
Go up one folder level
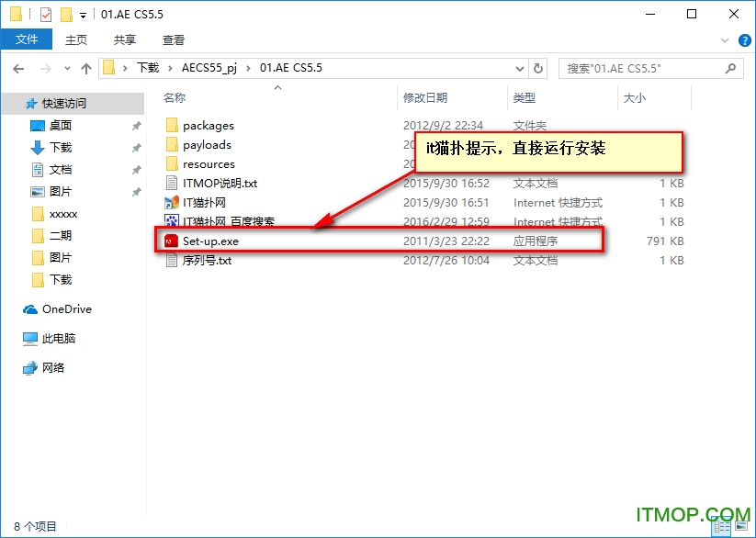[x=86, y=69]
